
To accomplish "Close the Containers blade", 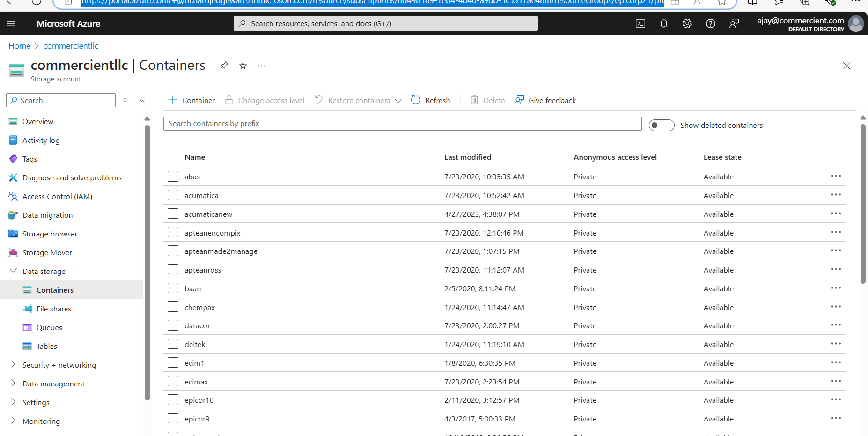I will [x=846, y=66].
